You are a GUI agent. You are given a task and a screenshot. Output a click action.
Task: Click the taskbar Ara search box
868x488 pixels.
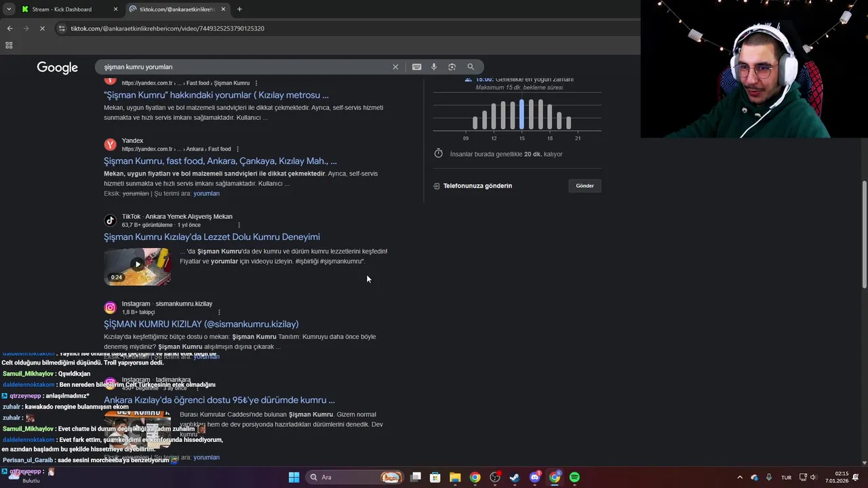coord(355,477)
